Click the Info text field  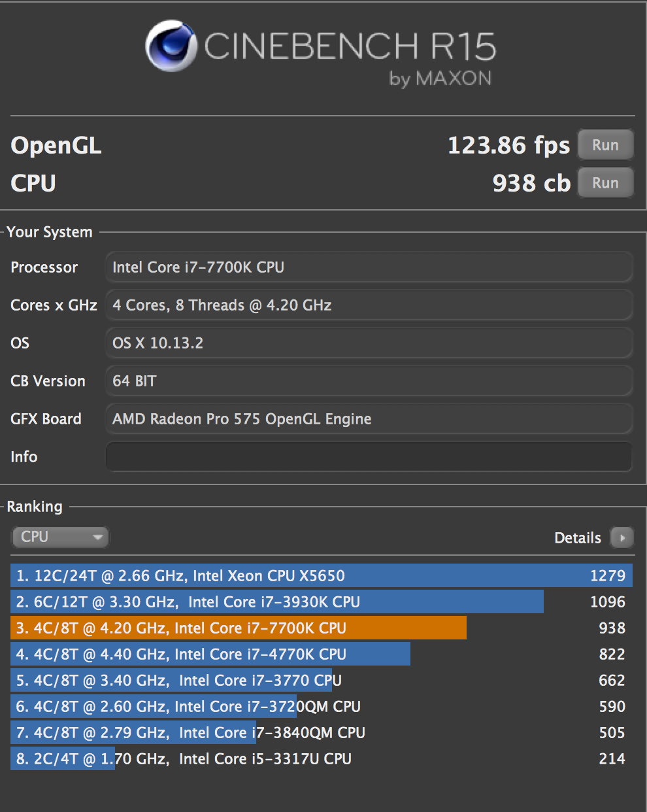point(369,457)
